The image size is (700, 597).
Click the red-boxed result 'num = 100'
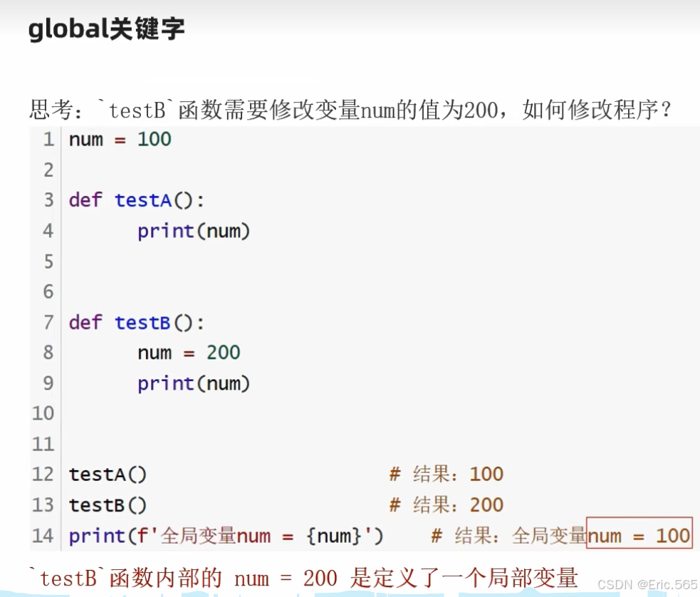[639, 535]
